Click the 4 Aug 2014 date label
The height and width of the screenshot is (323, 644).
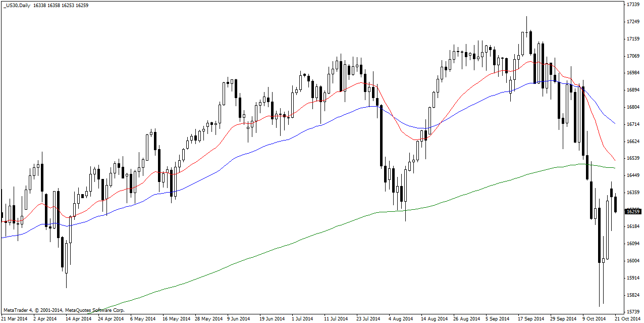coord(401,319)
